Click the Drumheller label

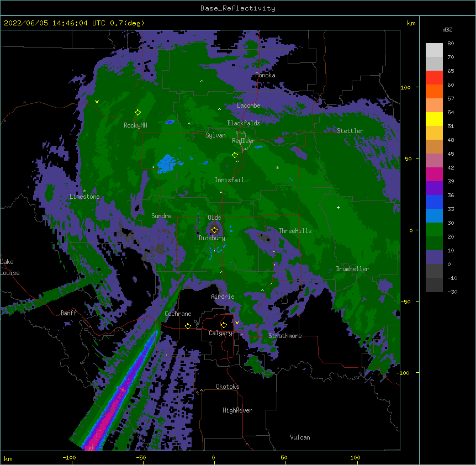pos(352,269)
